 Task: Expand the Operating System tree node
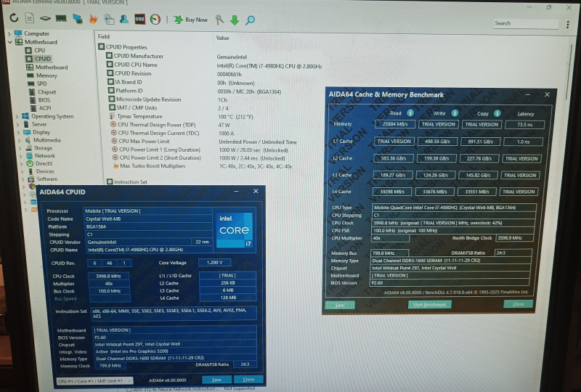point(17,116)
